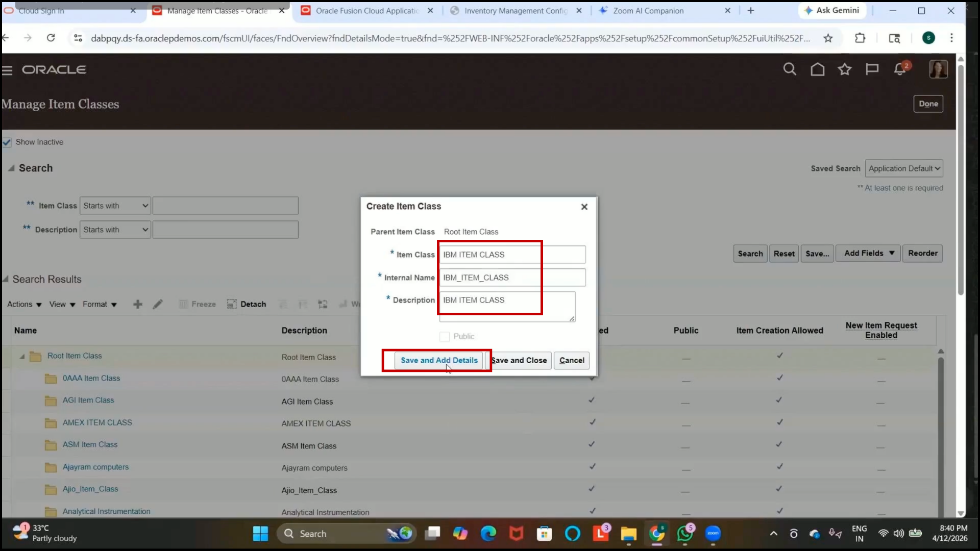Open the Format menu

coord(100,305)
